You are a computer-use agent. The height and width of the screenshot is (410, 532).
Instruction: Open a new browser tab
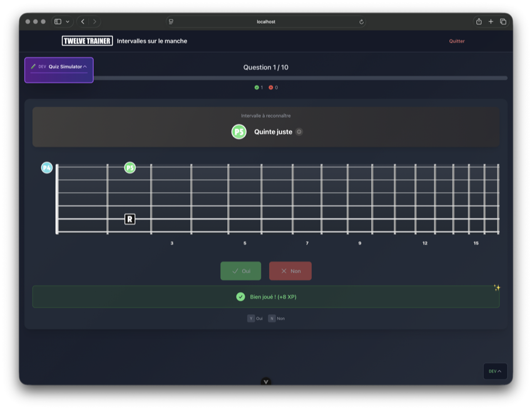tap(491, 22)
